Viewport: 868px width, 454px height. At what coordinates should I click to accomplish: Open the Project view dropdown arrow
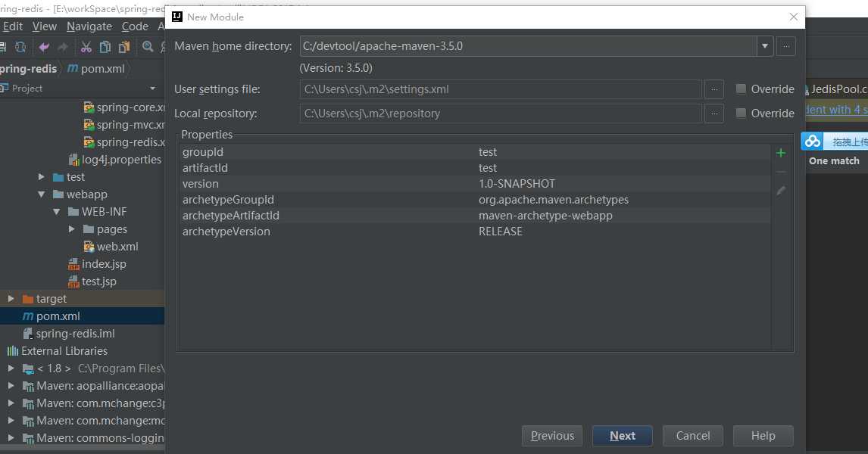[x=153, y=89]
